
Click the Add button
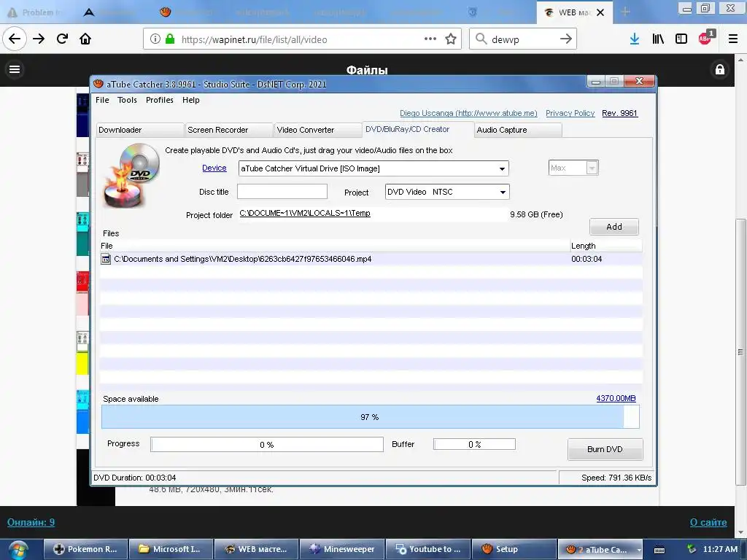coord(614,227)
